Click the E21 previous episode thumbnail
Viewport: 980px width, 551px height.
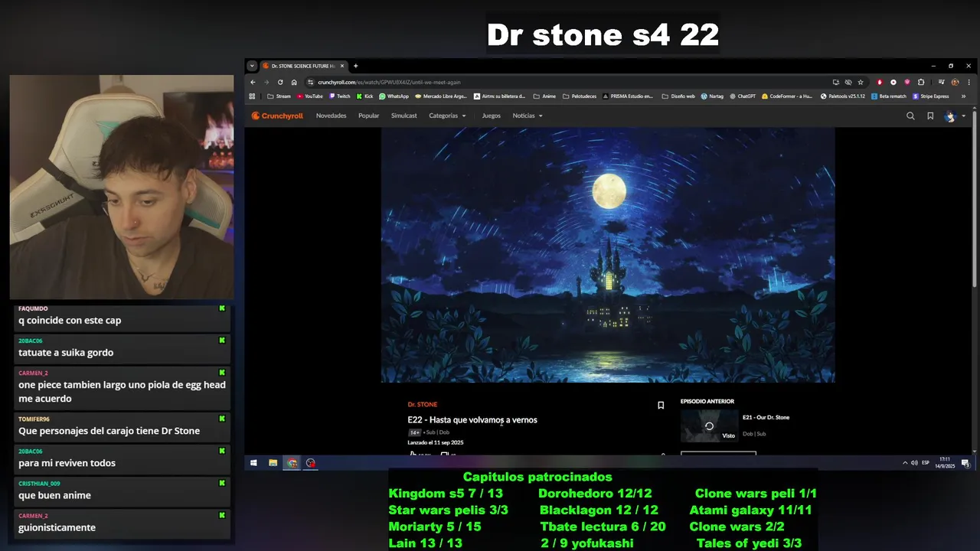(709, 426)
